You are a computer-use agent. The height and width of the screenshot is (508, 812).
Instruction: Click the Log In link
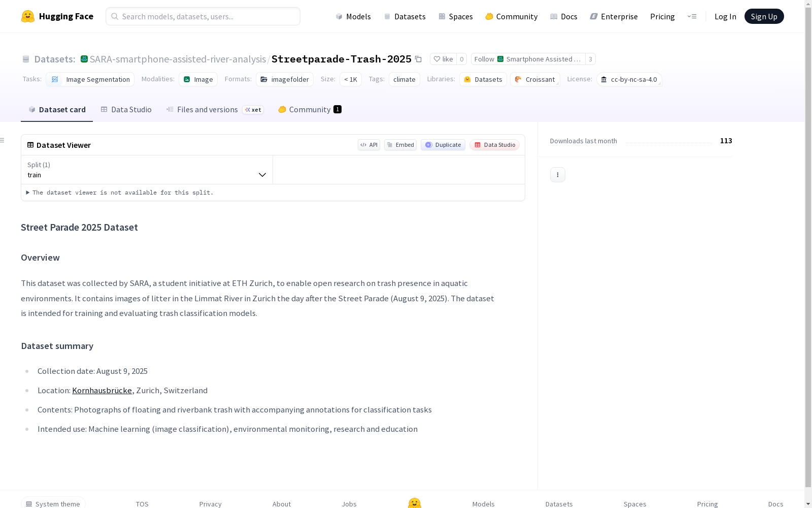725,16
